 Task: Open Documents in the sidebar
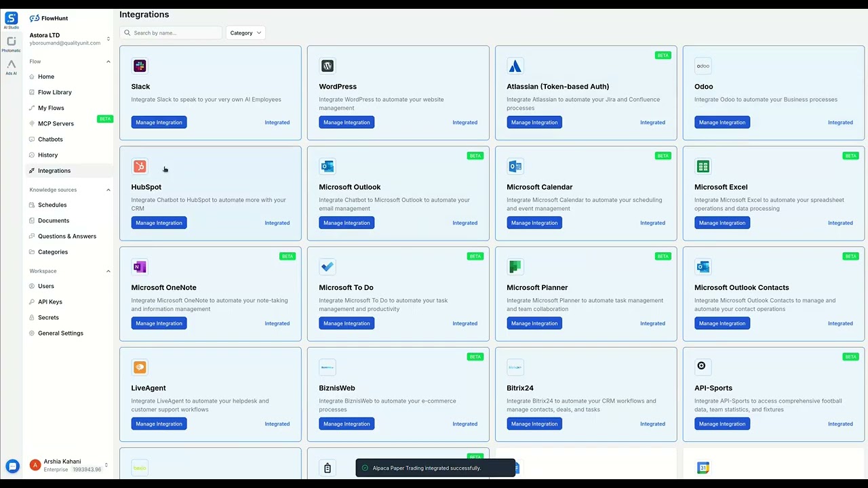54,220
